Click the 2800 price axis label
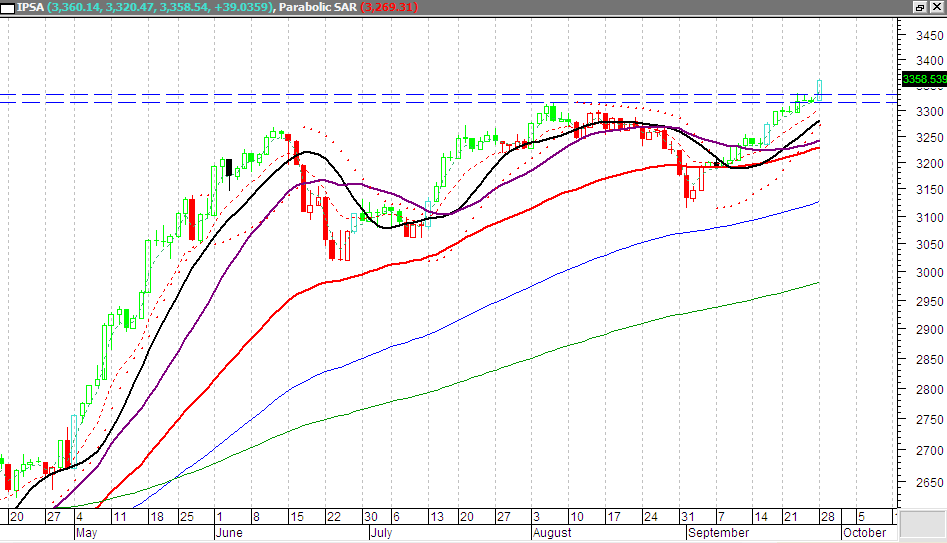Screen dimensions: 947x543 coord(929,390)
